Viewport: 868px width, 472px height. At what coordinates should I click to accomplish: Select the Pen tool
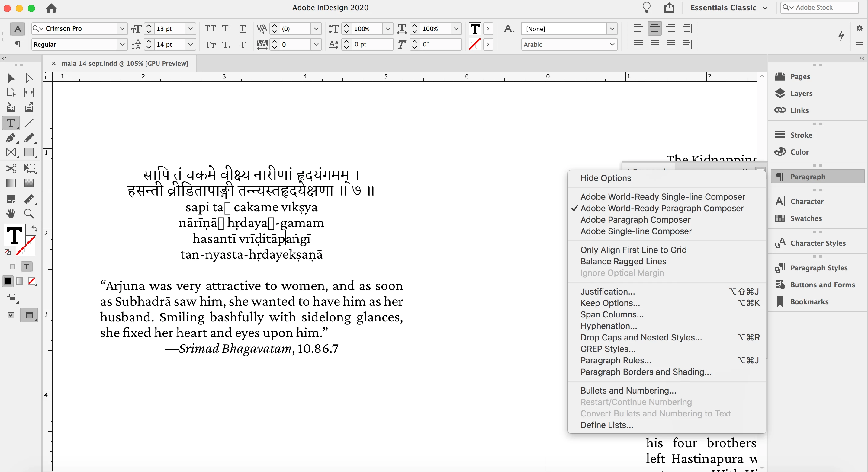point(11,138)
